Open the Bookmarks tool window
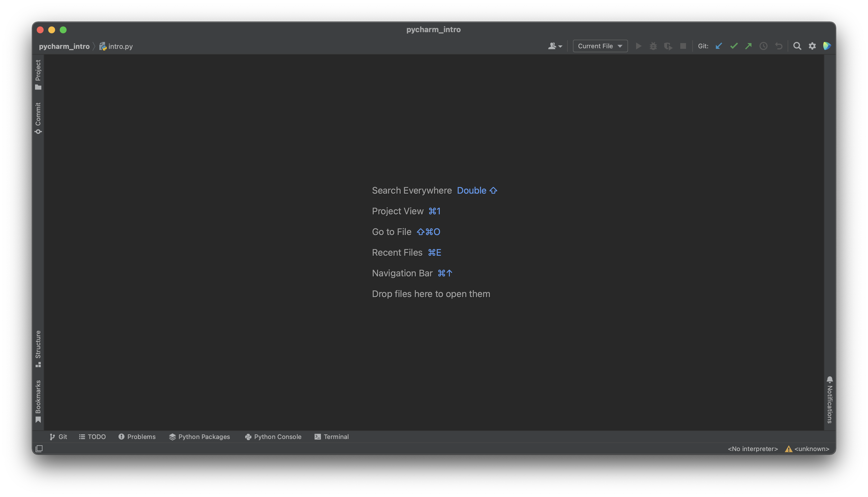 [x=38, y=401]
